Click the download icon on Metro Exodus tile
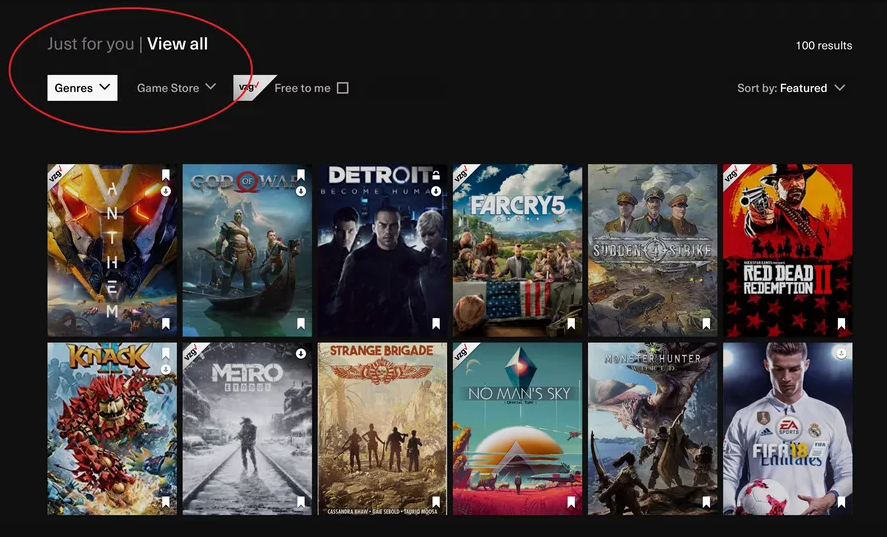This screenshot has width=887, height=537. pos(301,353)
